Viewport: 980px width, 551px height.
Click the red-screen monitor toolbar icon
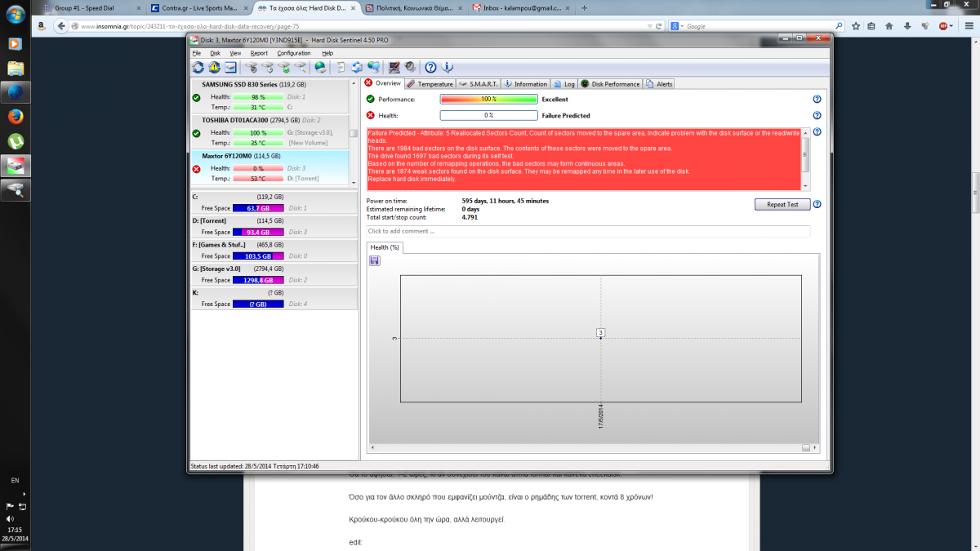394,67
